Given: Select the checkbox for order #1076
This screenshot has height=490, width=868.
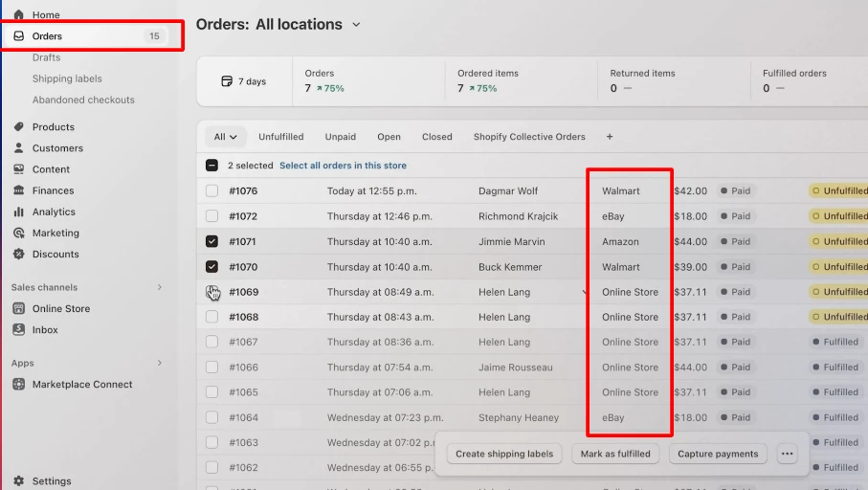Looking at the screenshot, I should click(212, 191).
